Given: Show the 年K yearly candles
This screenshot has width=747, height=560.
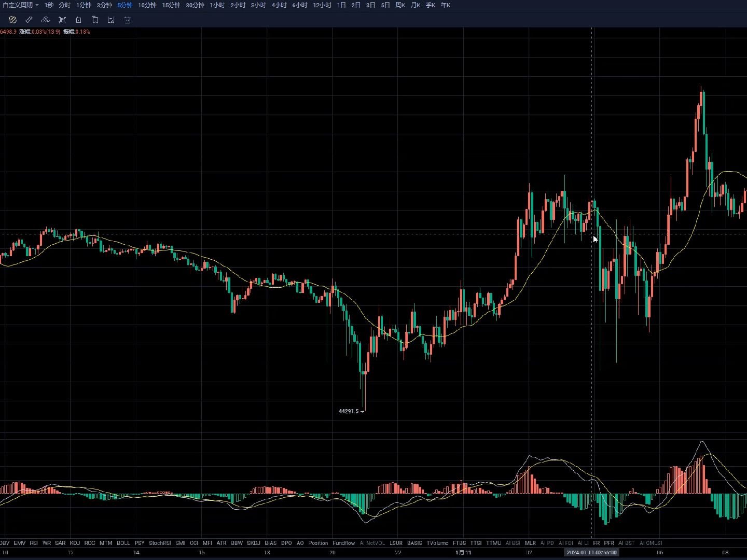Looking at the screenshot, I should (x=446, y=5).
